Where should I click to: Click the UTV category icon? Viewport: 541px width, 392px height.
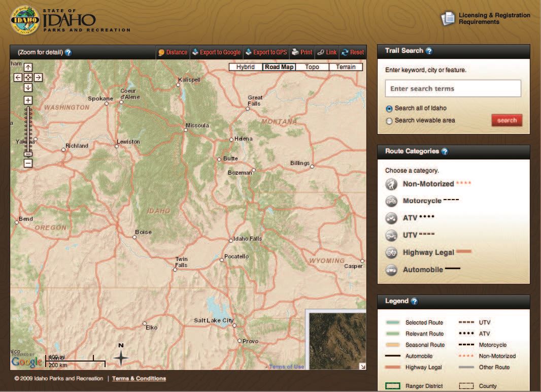391,236
